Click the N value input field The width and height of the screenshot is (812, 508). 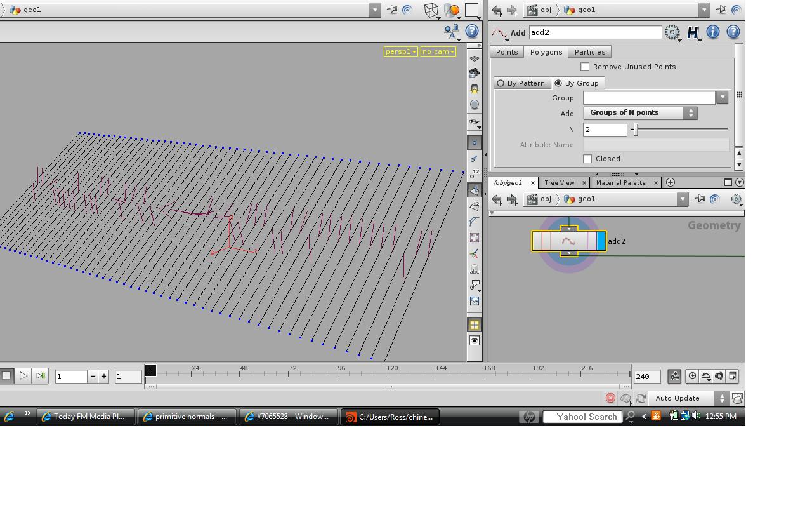tap(605, 129)
